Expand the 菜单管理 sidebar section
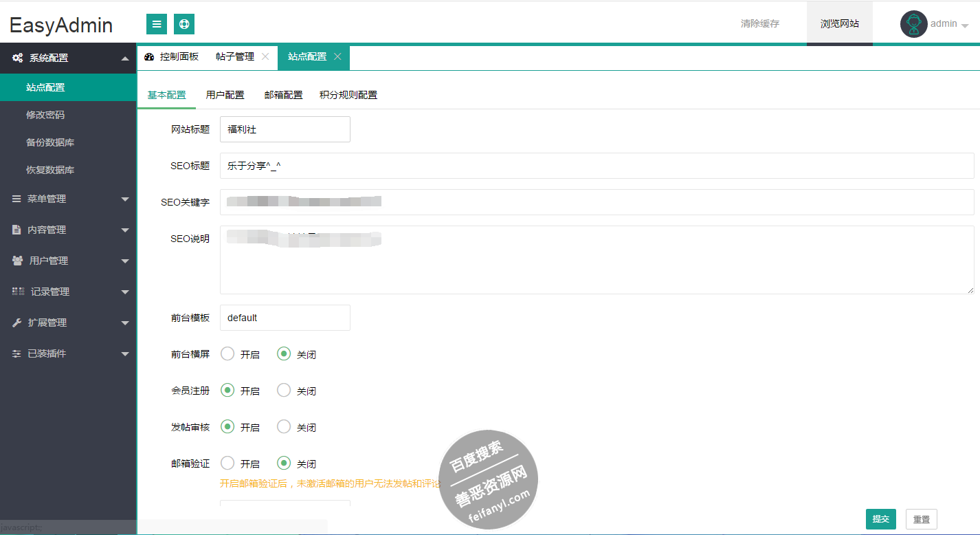The height and width of the screenshot is (535, 980). (68, 199)
